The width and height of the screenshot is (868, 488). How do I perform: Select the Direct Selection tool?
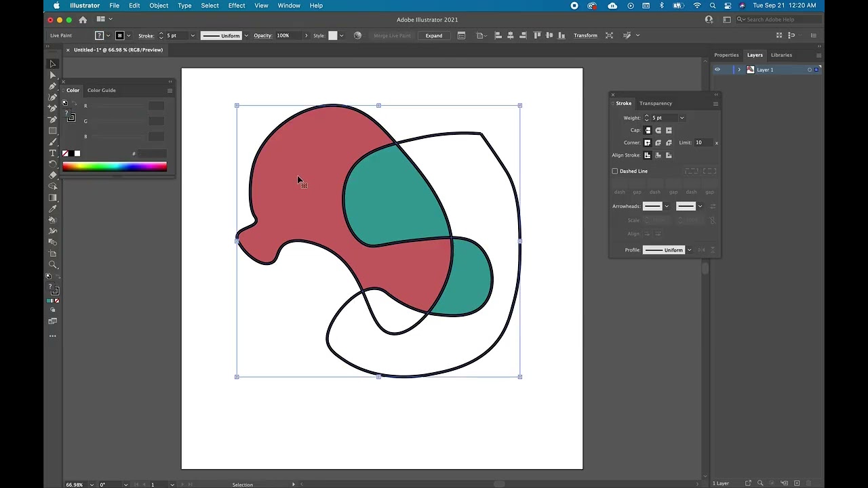coord(53,75)
